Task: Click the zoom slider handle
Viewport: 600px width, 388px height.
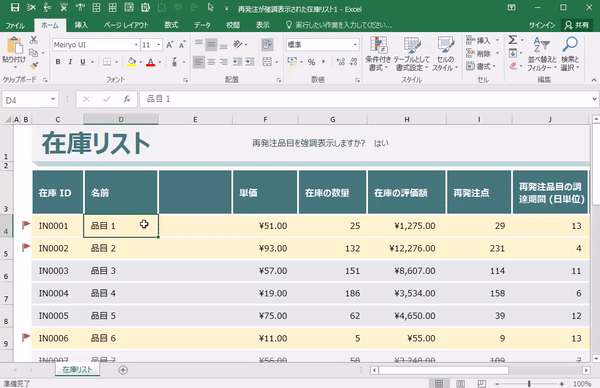Action: pyautogui.click(x=529, y=383)
